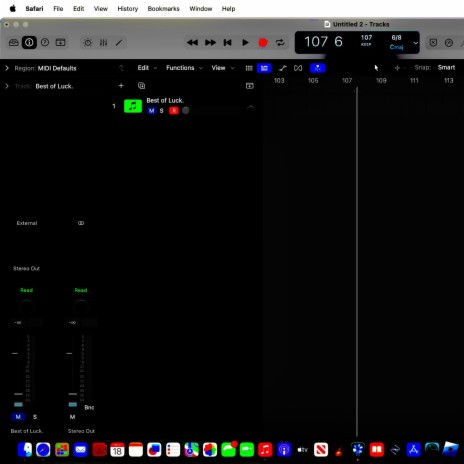Image resolution: width=464 pixels, height=464 pixels.
Task: Click the green music note track icon
Action: coord(133,106)
